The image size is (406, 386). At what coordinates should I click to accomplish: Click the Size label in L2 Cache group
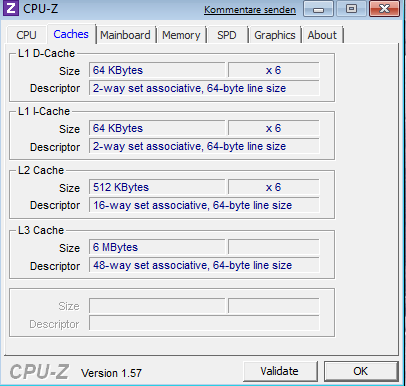click(69, 188)
